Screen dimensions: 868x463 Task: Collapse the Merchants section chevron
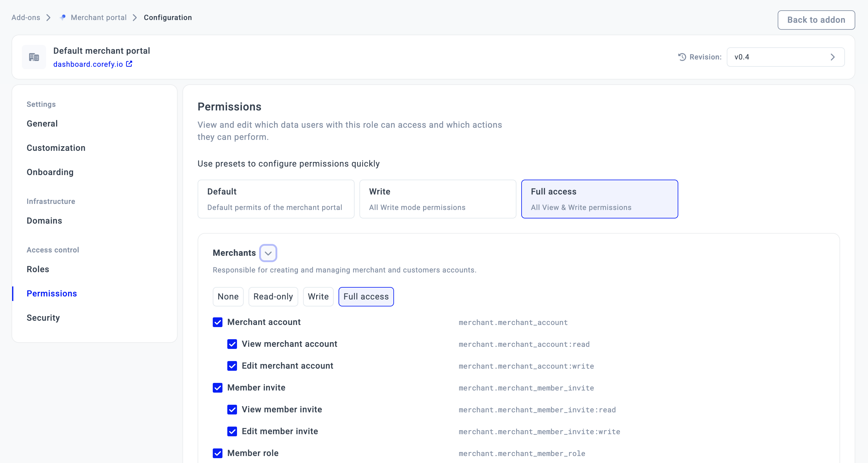(268, 253)
